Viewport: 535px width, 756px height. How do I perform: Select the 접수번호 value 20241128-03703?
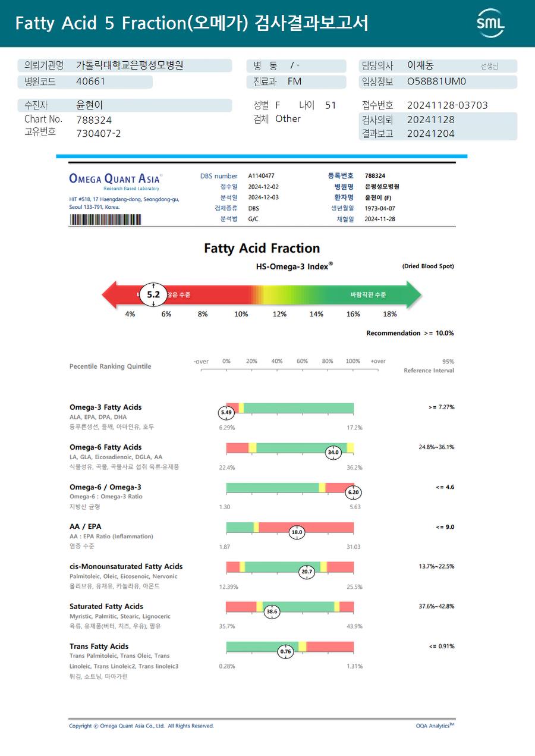[447, 105]
